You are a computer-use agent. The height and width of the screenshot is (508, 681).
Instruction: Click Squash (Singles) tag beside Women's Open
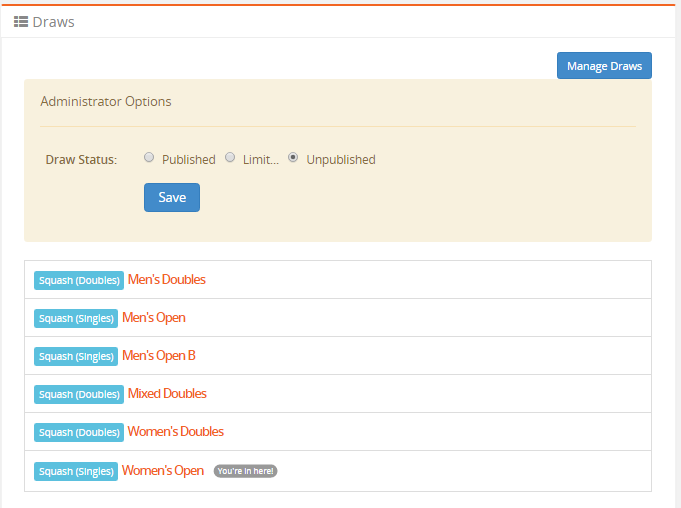tap(76, 470)
